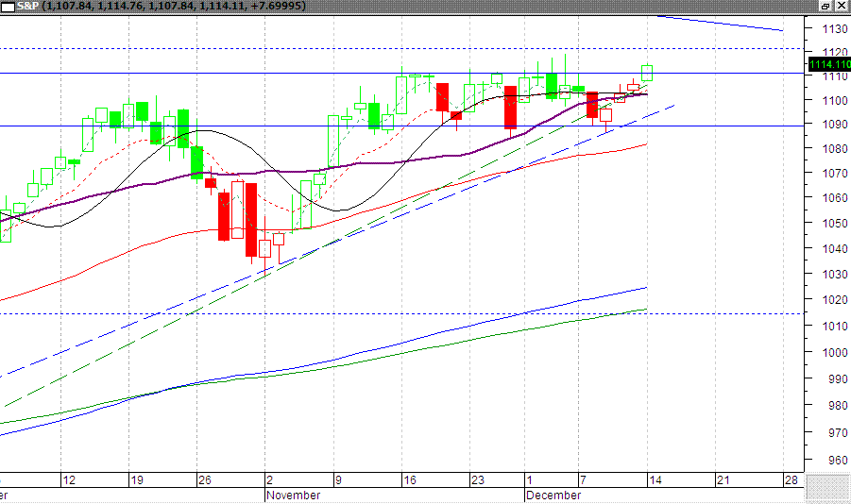Click the 1060 price axis label
The image size is (851, 504).
pyautogui.click(x=835, y=198)
